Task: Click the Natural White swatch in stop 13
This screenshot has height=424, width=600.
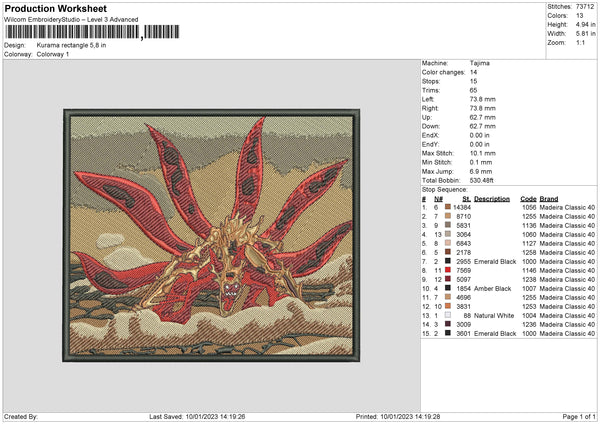Action: [448, 315]
